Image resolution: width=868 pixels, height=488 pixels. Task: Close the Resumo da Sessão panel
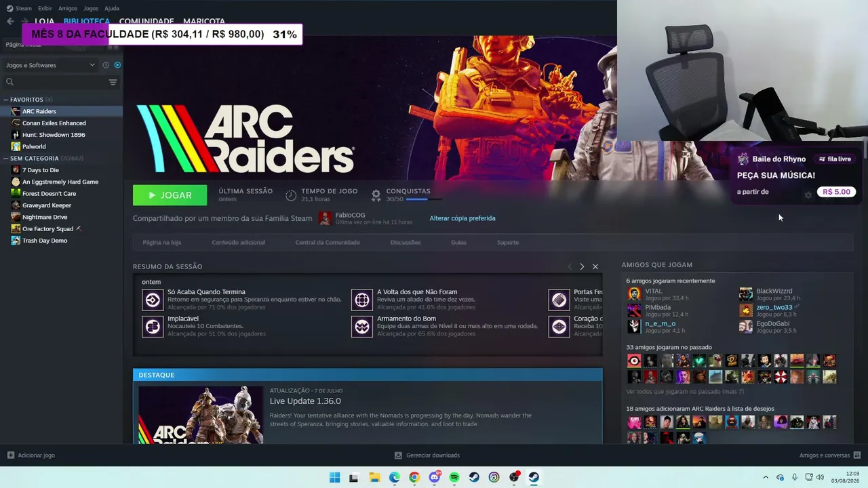pos(595,267)
